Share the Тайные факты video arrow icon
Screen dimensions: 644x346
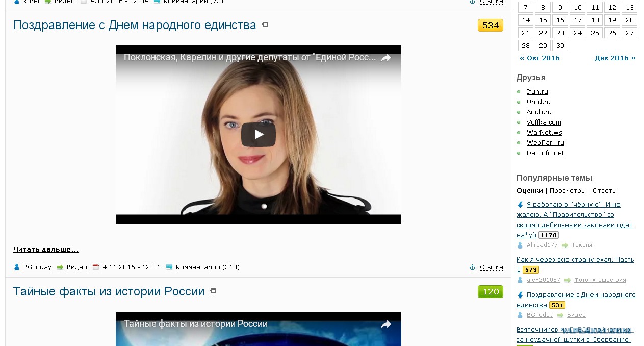386,324
